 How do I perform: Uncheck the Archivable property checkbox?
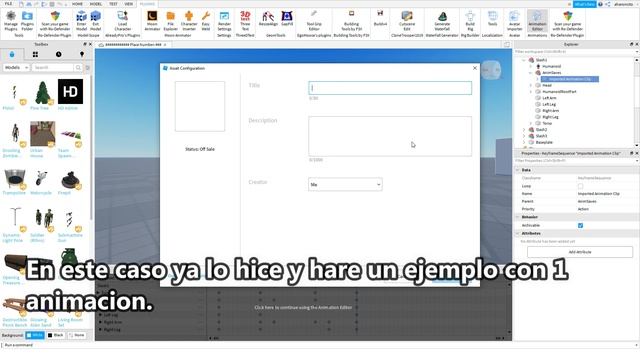pyautogui.click(x=580, y=225)
